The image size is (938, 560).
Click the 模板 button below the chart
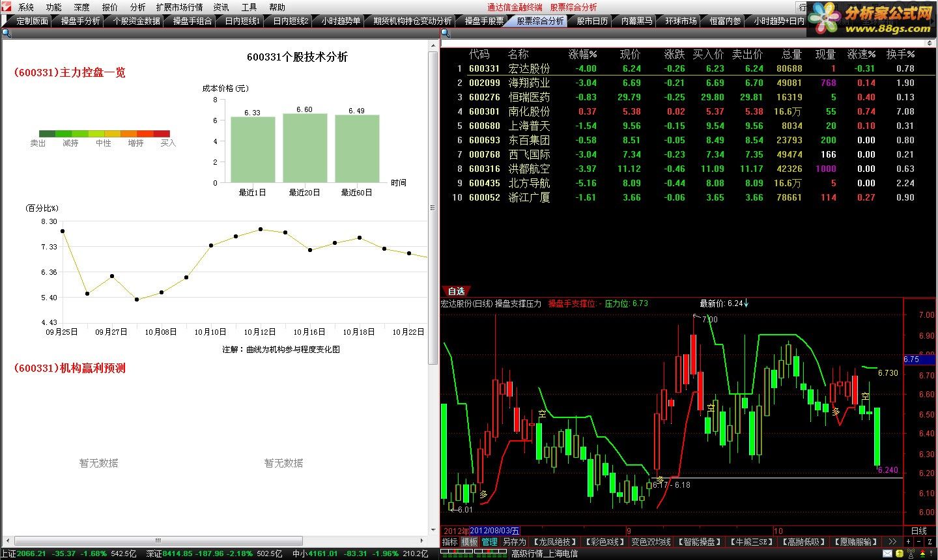(469, 542)
